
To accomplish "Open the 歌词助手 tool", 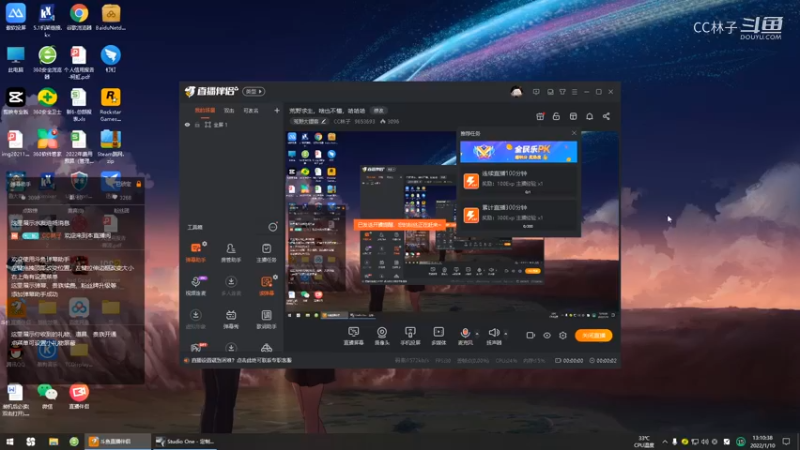I will click(x=266, y=319).
